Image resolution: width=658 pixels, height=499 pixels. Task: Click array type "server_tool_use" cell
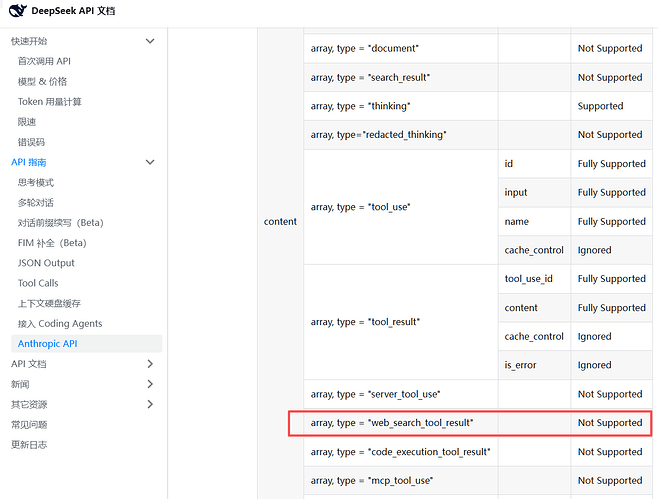pos(401,394)
